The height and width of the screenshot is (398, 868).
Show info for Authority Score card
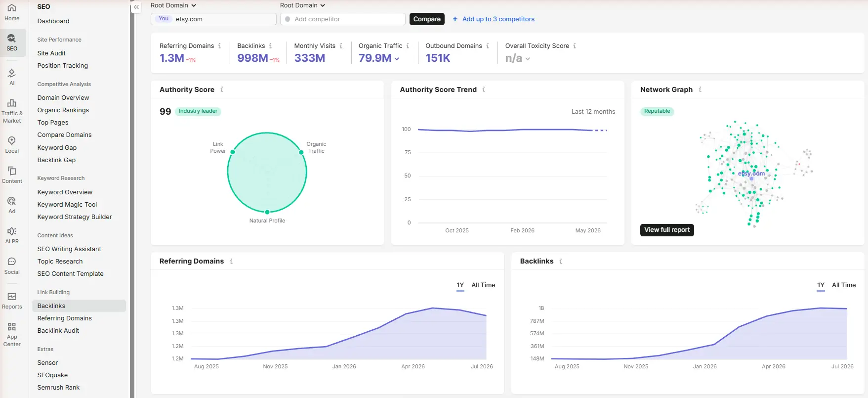(x=222, y=89)
